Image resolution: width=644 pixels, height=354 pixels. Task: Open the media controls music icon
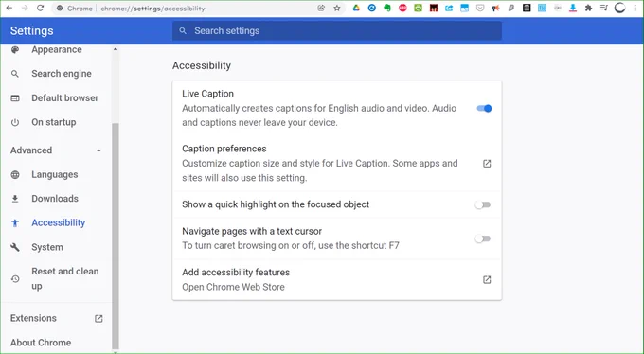[x=604, y=8]
